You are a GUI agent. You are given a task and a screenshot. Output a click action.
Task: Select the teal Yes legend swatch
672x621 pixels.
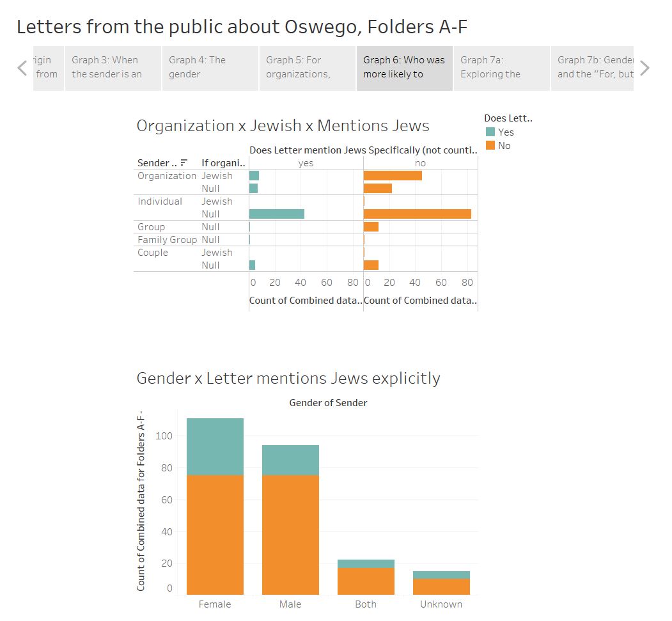click(490, 132)
